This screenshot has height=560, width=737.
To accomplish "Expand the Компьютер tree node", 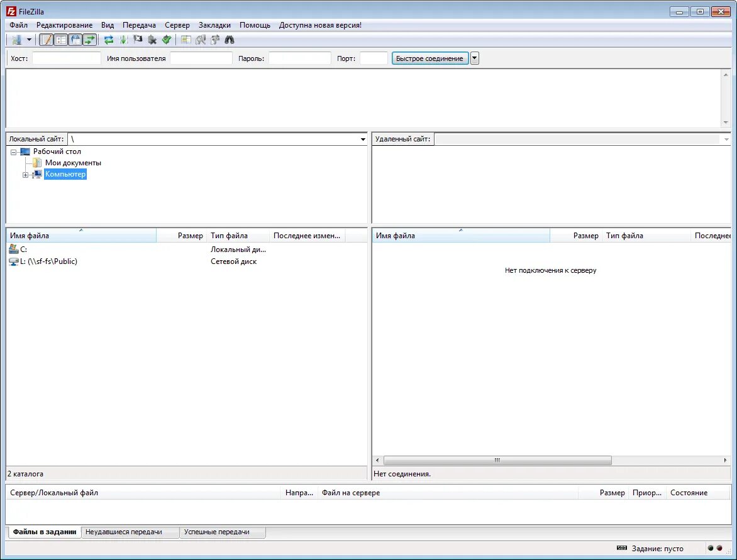I will coord(25,175).
